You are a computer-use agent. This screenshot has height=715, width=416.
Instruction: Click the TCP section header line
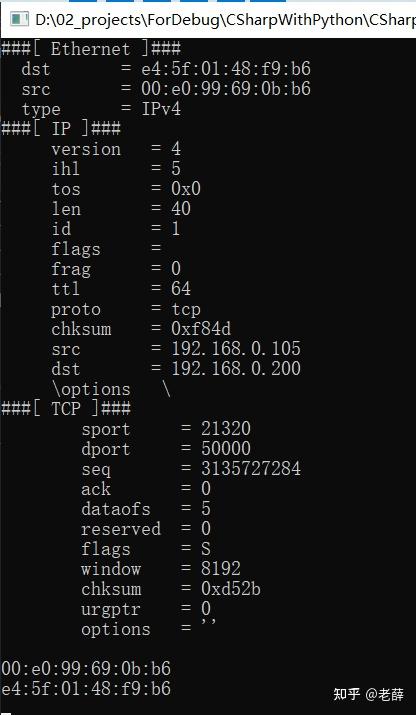coord(66,409)
